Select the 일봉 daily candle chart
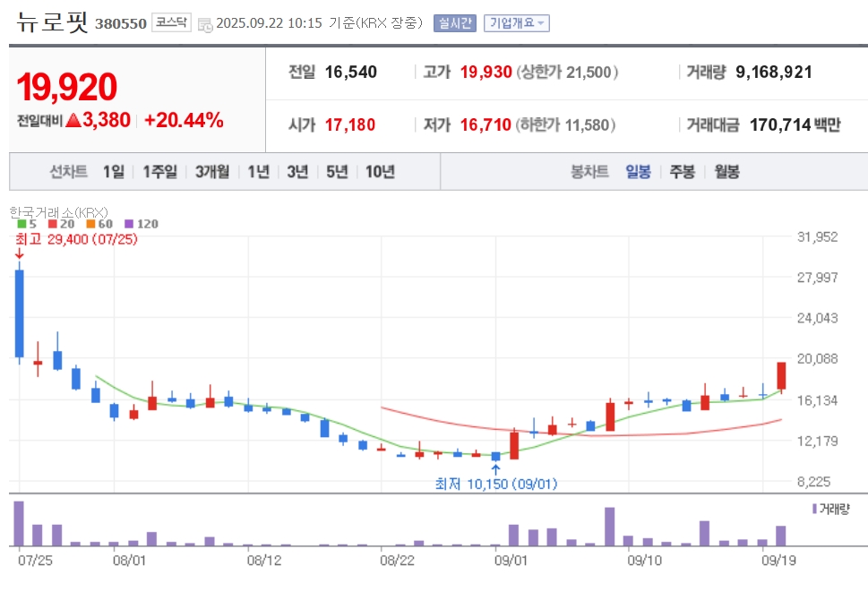 coord(639,172)
